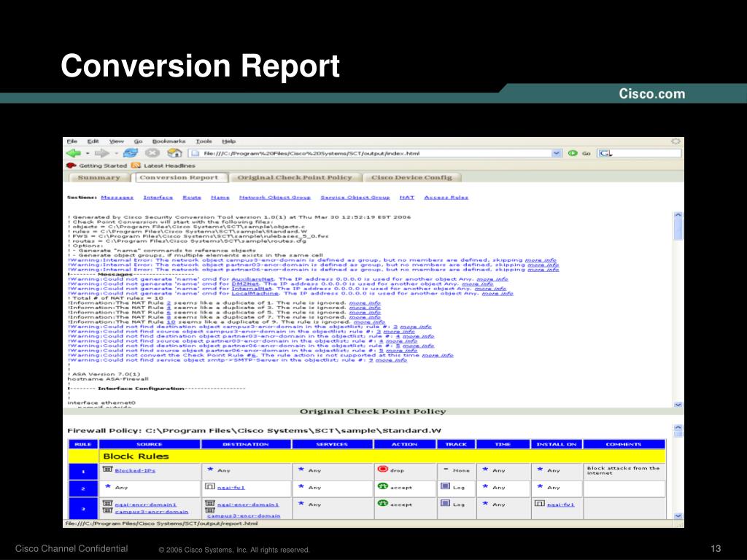Click the SOURCE column header
This screenshot has height=560, width=747.
[150, 444]
